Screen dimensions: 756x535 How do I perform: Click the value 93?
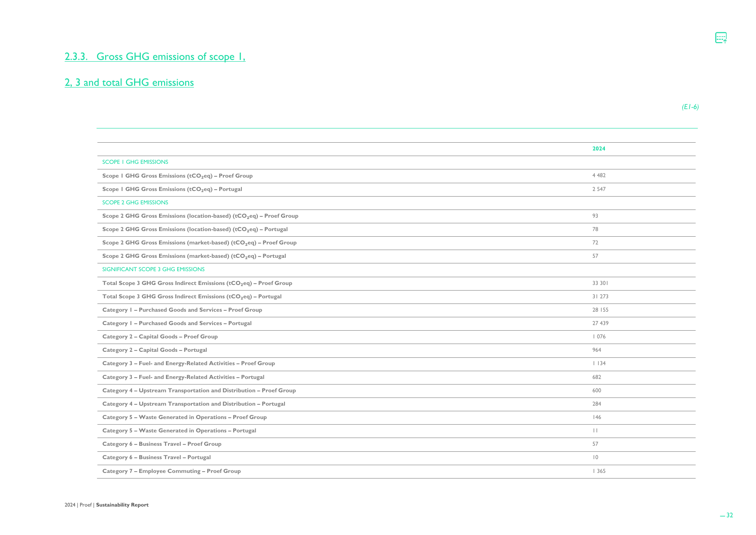[x=595, y=216]
